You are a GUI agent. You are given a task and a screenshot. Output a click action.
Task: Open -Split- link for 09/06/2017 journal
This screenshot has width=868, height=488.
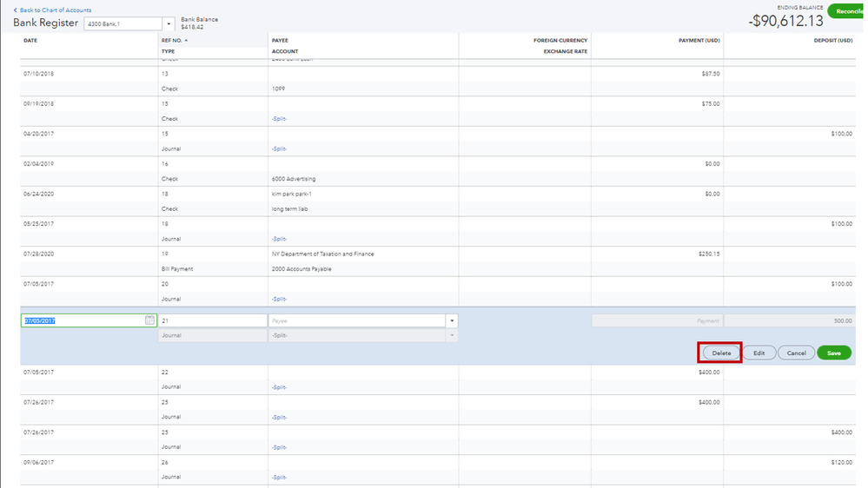point(279,477)
